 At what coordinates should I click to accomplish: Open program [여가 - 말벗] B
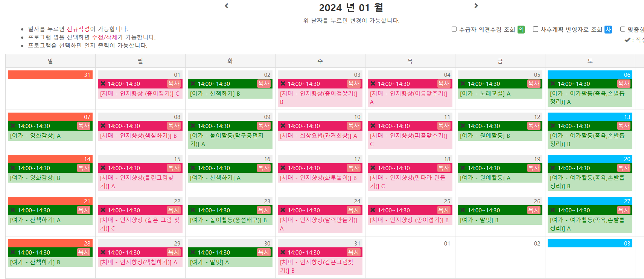click(479, 220)
